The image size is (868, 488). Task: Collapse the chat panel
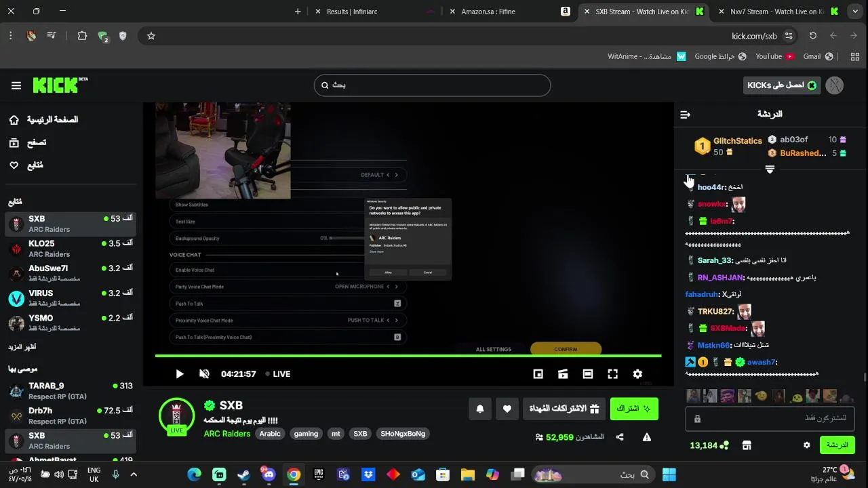coord(685,115)
